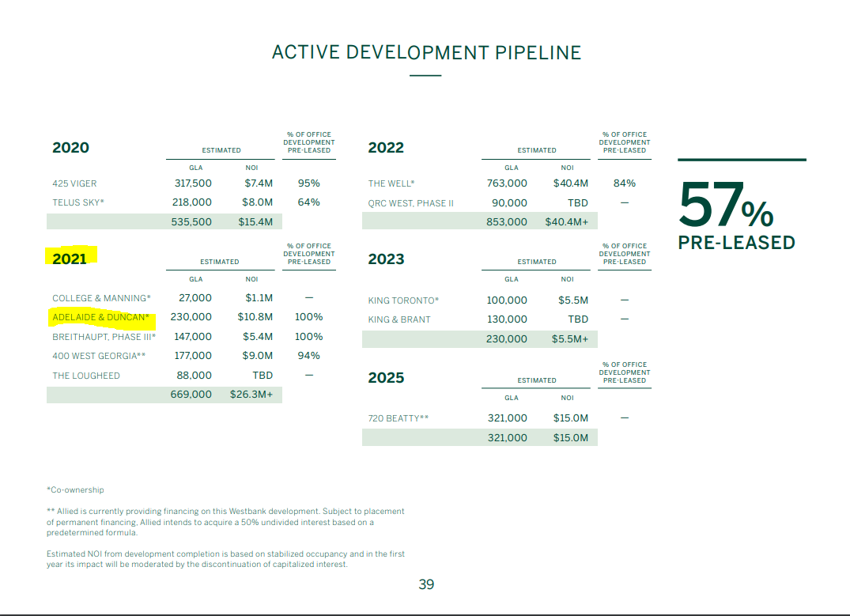Select highlighted Adelaide & Duncan project name
This screenshot has height=616, width=850.
(101, 317)
